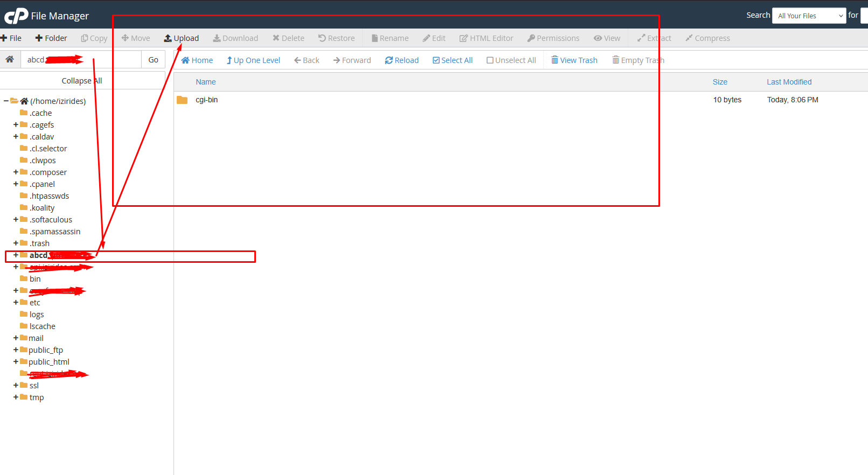Click Collapse All
Image resolution: width=868 pixels, height=475 pixels.
(x=82, y=81)
